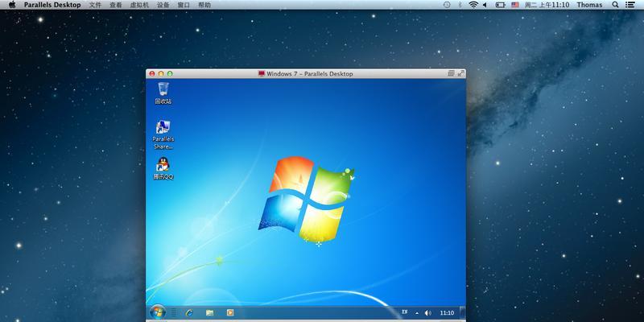The width and height of the screenshot is (644, 322).
Task: Select the Parallels Shared Folders desktop icon
Action: [x=163, y=134]
